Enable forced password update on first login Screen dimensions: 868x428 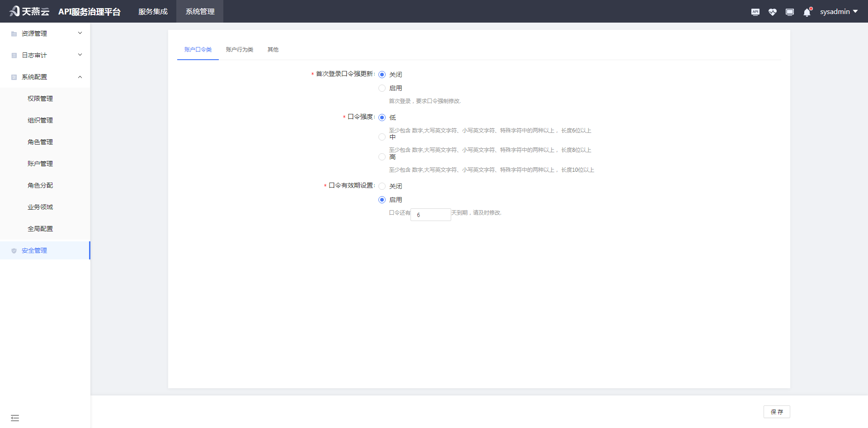[x=382, y=88]
